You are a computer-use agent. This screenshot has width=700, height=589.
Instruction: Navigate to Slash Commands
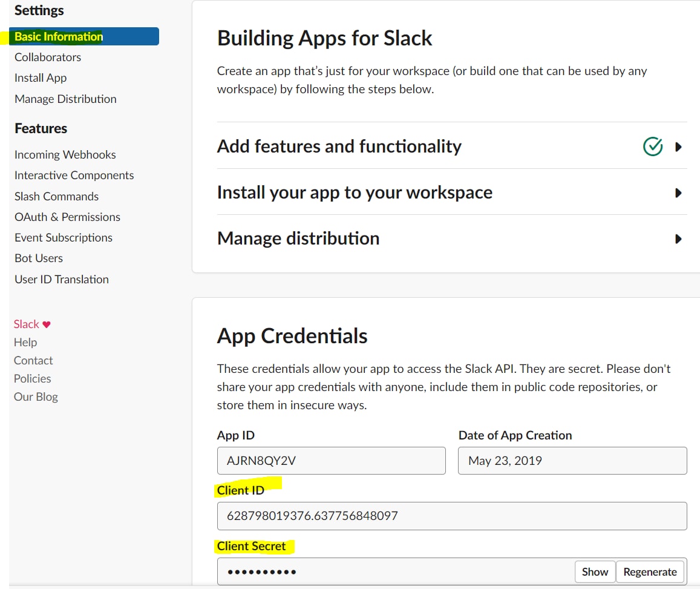56,196
